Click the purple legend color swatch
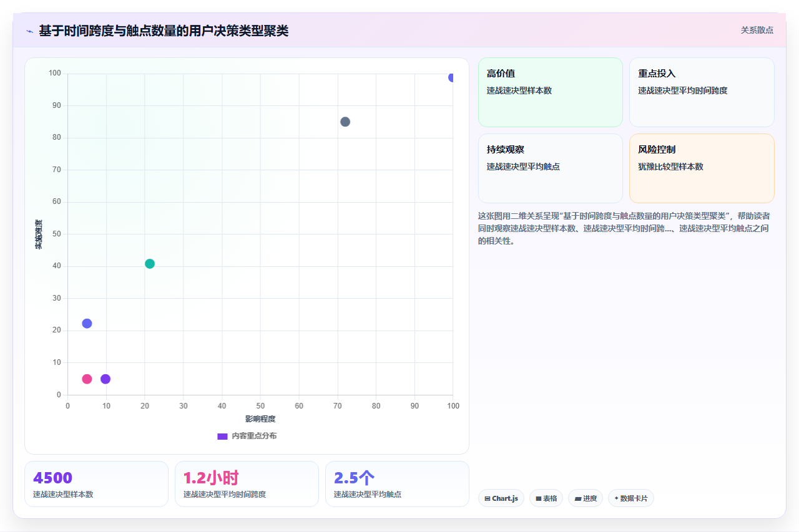The image size is (799, 532). click(222, 436)
